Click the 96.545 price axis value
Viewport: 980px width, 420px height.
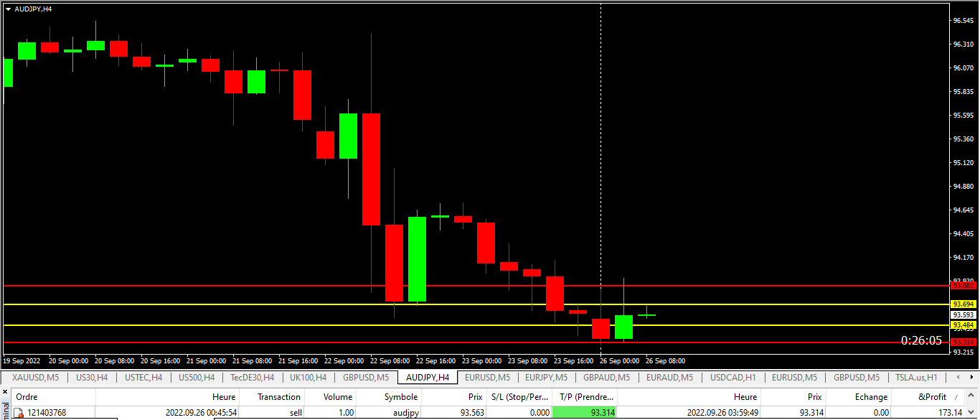pyautogui.click(x=963, y=21)
